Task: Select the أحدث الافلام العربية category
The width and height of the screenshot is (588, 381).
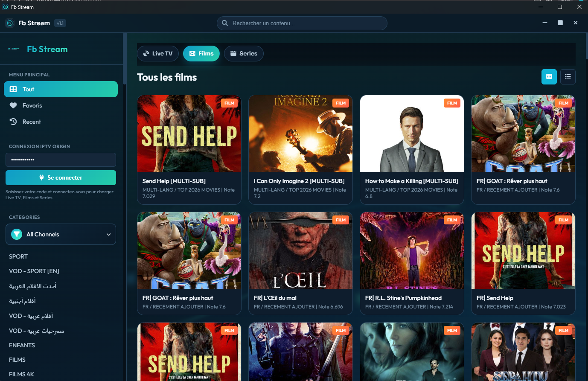Action: coord(33,286)
